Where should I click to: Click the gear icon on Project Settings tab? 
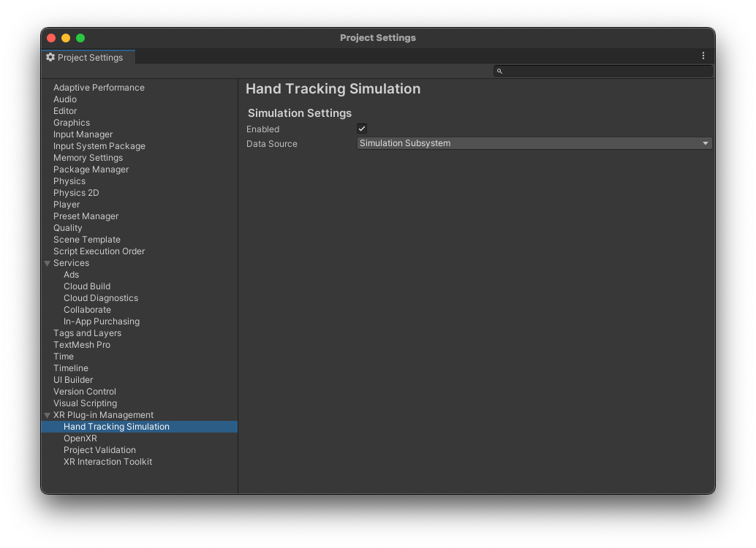click(50, 57)
